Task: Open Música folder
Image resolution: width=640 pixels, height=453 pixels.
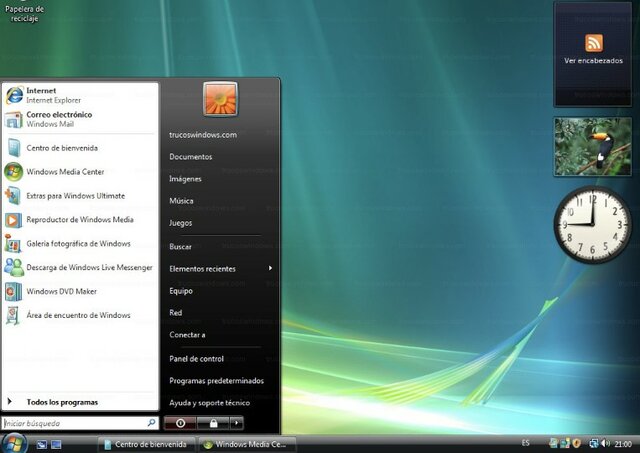Action: [x=181, y=201]
